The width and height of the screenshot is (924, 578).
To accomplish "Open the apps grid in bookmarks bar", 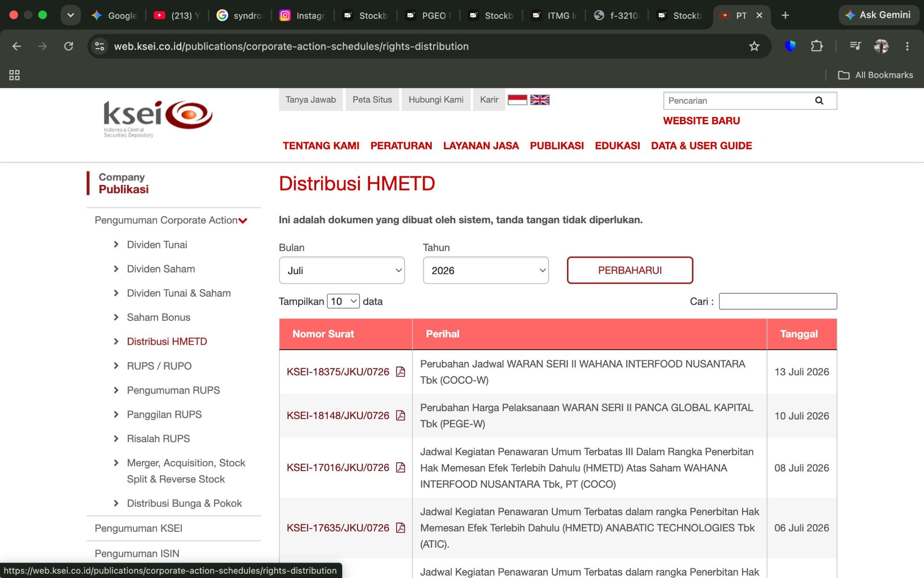I will pyautogui.click(x=14, y=75).
